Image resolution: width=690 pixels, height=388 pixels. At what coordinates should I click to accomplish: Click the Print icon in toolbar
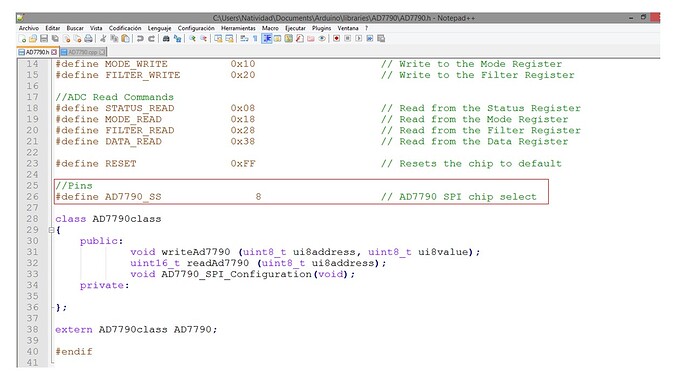tap(88, 39)
